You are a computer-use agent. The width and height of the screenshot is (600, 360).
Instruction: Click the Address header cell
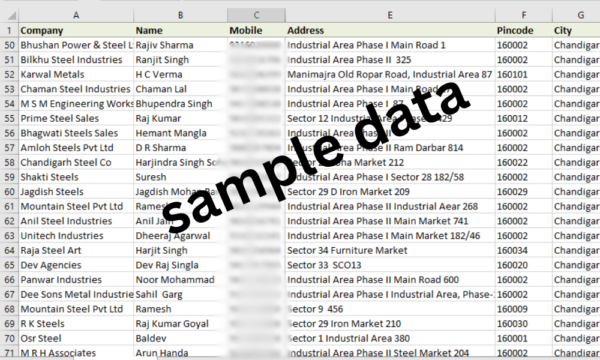pyautogui.click(x=390, y=30)
